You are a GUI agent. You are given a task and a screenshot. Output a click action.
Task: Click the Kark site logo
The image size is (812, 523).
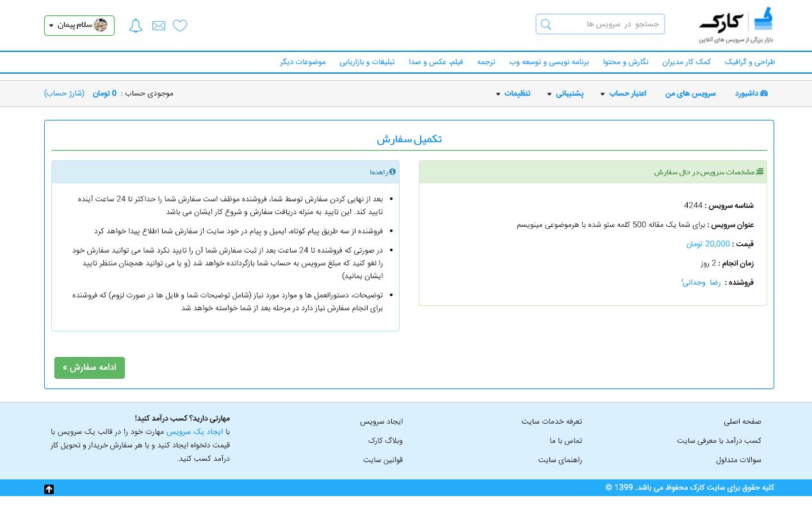(736, 25)
